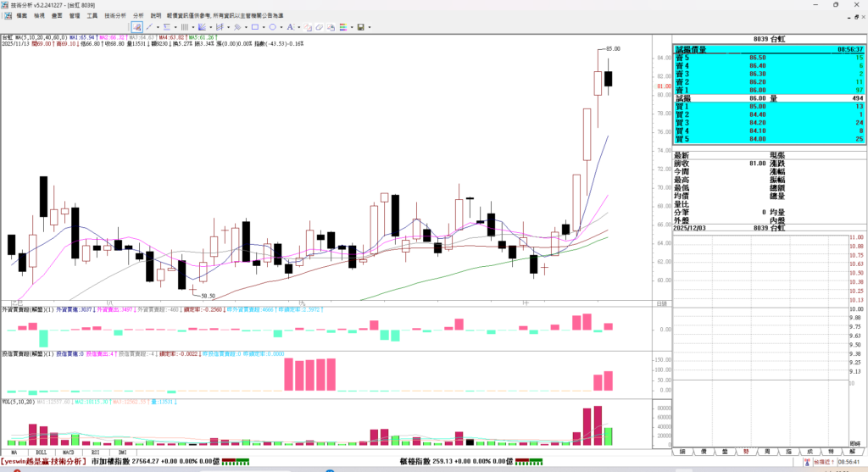The width and height of the screenshot is (868, 472).
Task: Switch to the MACD indicator tab
Action: pos(68,453)
